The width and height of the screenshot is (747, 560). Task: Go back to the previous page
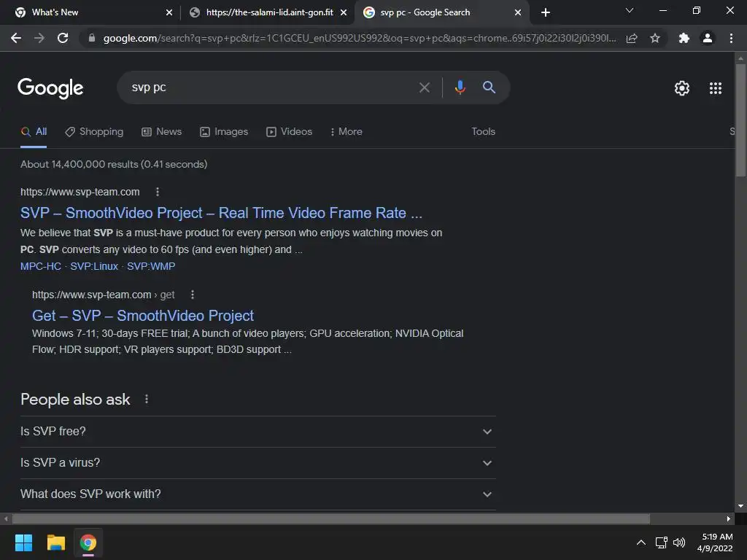pyautogui.click(x=16, y=38)
